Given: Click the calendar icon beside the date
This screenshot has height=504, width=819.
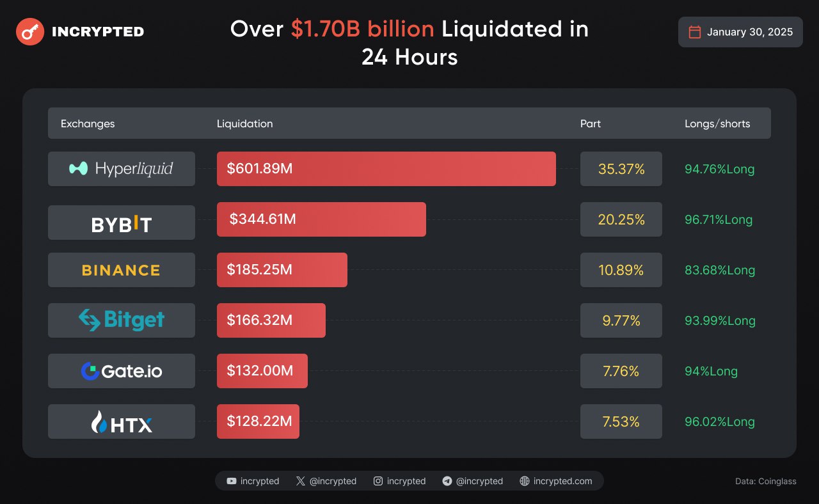Looking at the screenshot, I should tap(694, 32).
